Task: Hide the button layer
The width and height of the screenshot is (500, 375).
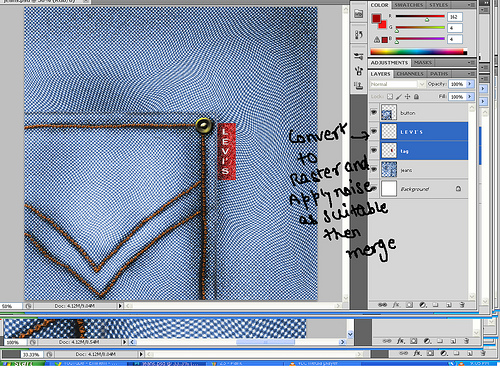Action: (374, 112)
